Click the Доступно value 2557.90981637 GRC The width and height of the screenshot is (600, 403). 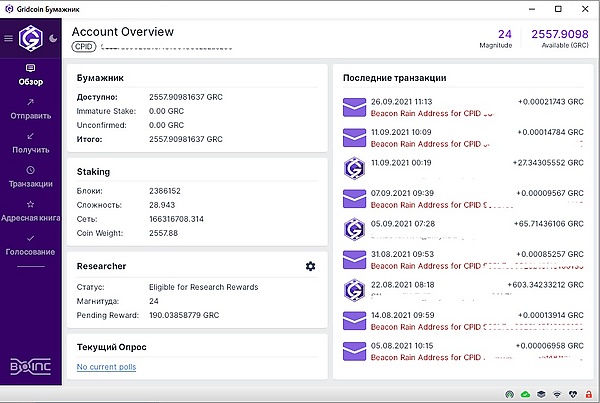(x=186, y=97)
